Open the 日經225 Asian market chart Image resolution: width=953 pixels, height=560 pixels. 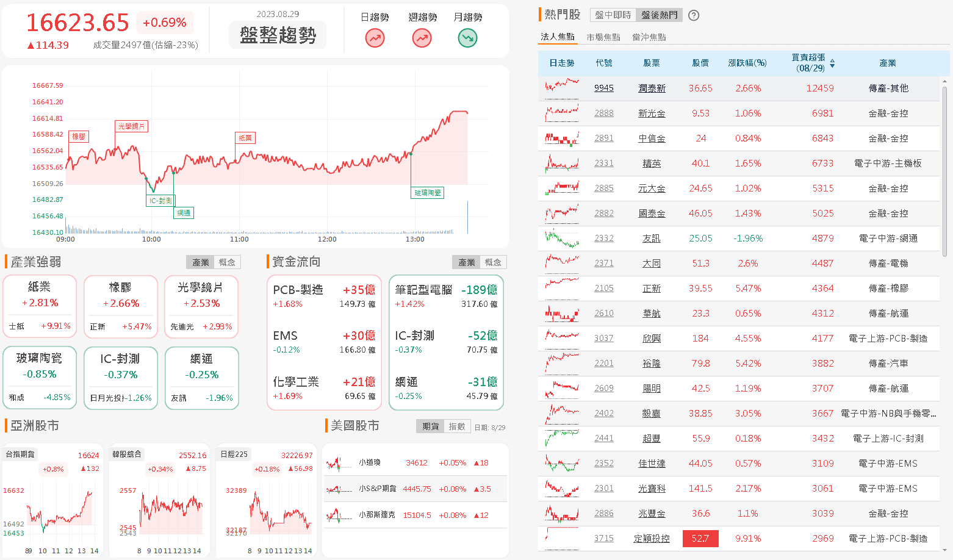pos(266,500)
